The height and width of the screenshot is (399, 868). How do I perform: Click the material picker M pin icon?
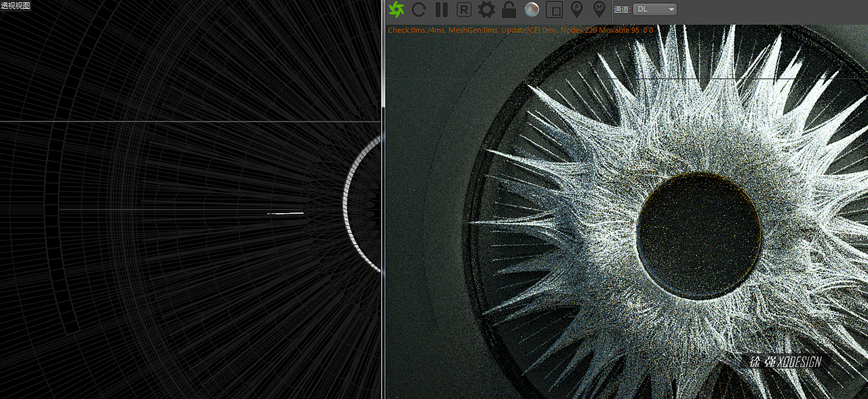[599, 9]
